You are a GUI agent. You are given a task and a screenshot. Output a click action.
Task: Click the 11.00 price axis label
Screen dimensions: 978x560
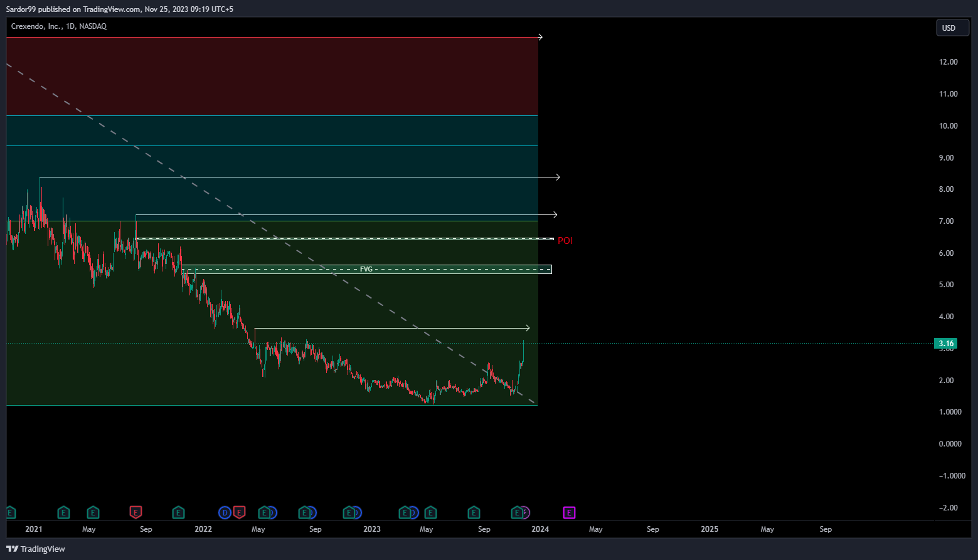point(948,94)
